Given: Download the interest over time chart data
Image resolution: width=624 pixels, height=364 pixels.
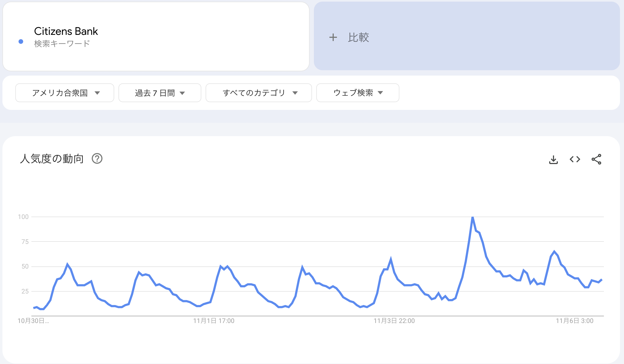Looking at the screenshot, I should point(553,159).
